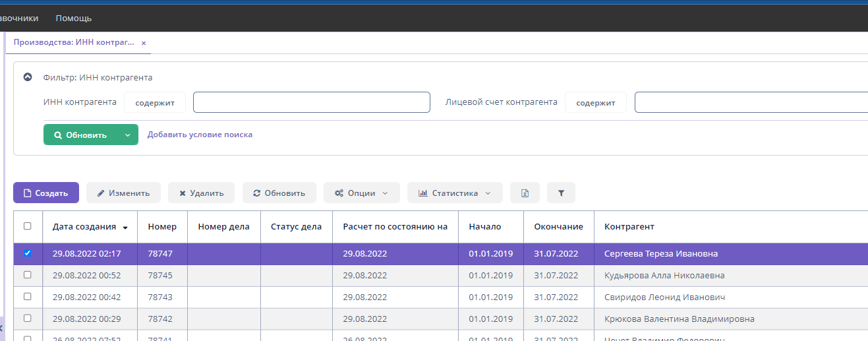Click the Excel export icon button
Viewport: 868px width, 341px height.
click(525, 193)
